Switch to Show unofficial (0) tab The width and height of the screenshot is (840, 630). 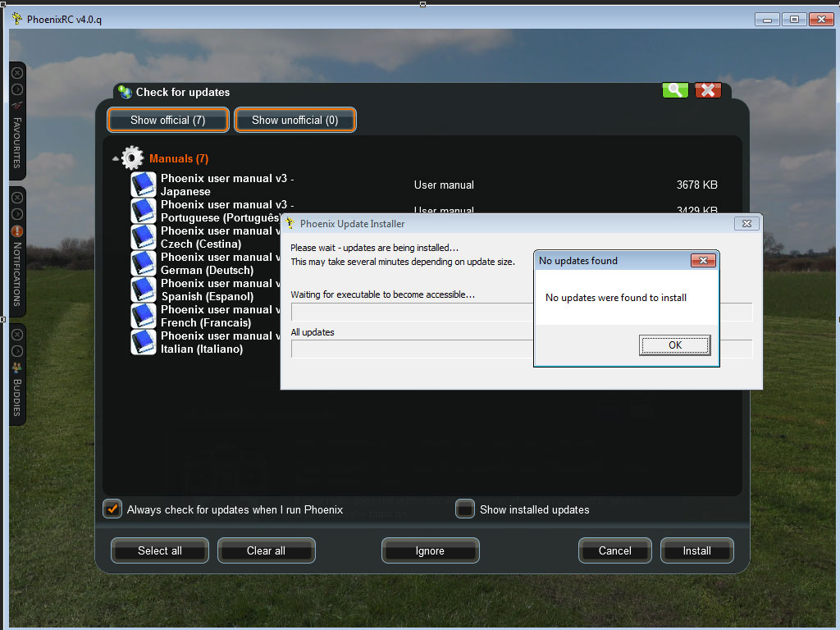tap(294, 120)
